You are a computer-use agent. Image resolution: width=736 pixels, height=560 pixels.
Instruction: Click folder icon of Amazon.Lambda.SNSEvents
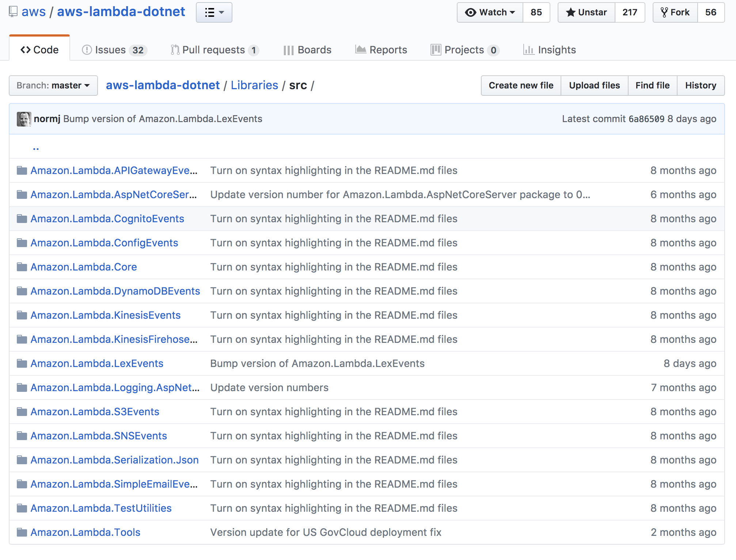22,436
